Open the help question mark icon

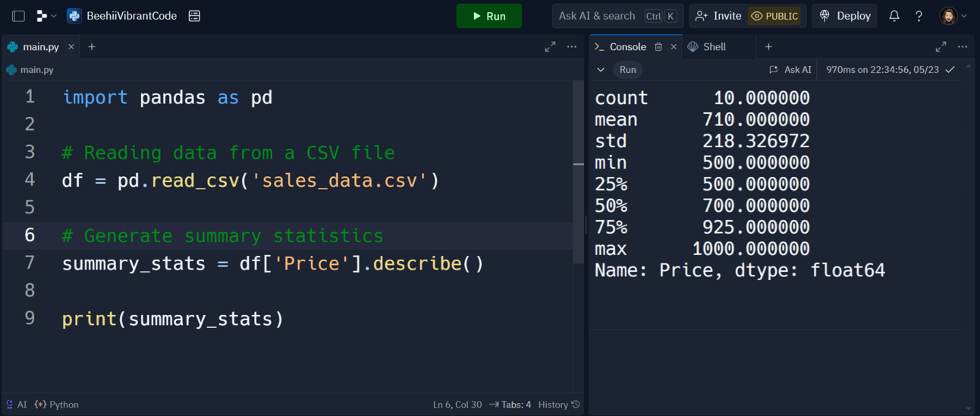click(x=919, y=16)
